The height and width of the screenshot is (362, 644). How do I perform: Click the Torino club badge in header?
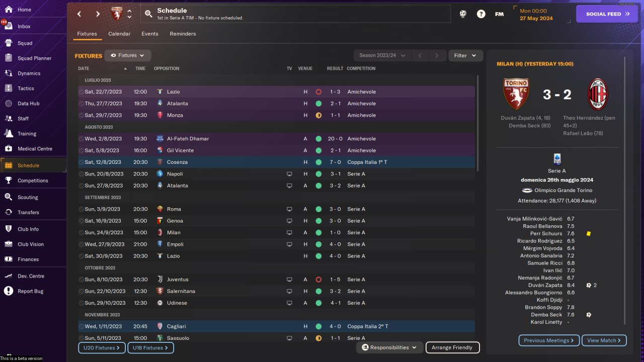pos(117,14)
